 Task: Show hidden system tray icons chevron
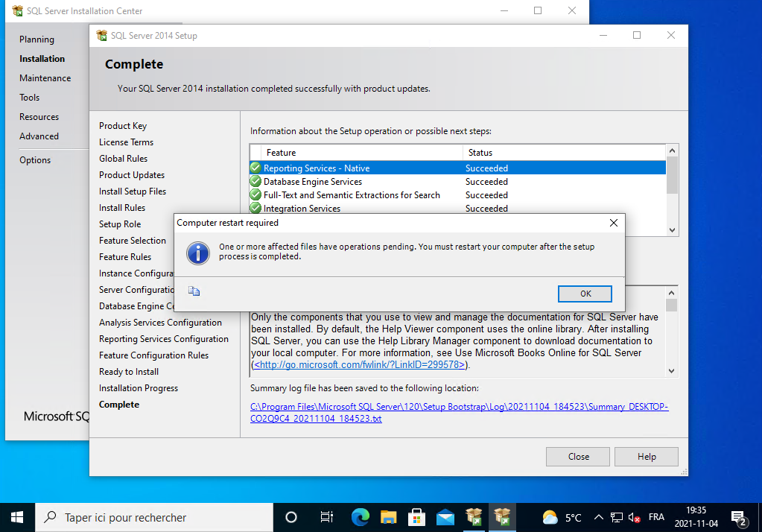coord(598,517)
